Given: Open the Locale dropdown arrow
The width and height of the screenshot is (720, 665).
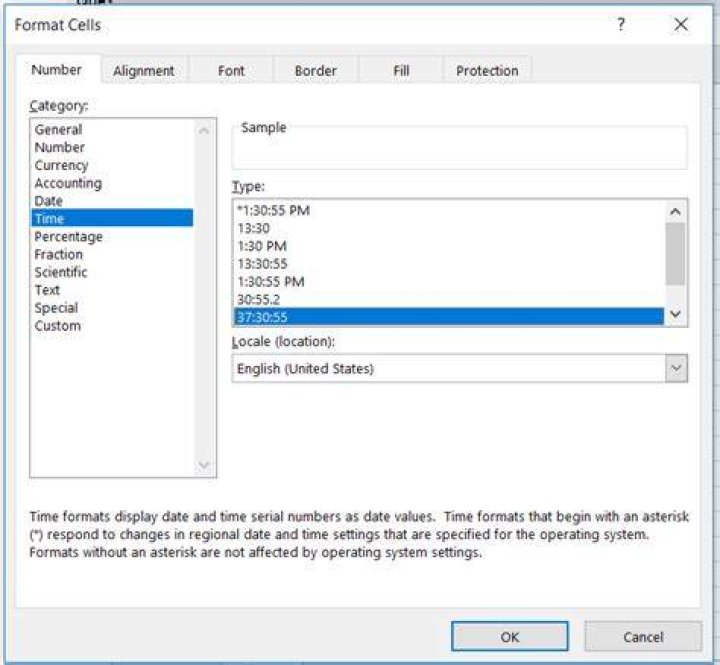Looking at the screenshot, I should coord(676,368).
